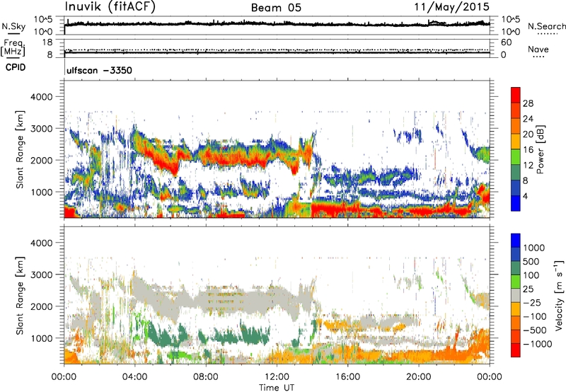Image resolution: width=566 pixels, height=392 pixels.
Task: Click the dotted Nave line in the frequency strip
Action: click(277, 50)
